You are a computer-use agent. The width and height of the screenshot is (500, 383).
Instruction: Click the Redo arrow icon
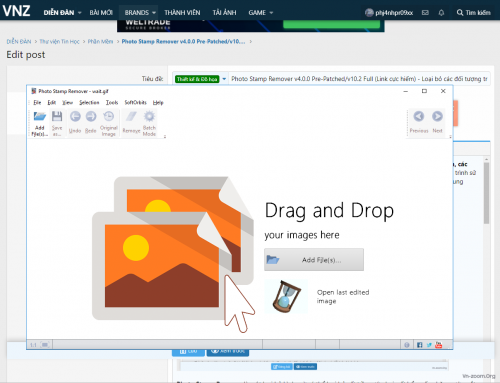click(x=91, y=116)
